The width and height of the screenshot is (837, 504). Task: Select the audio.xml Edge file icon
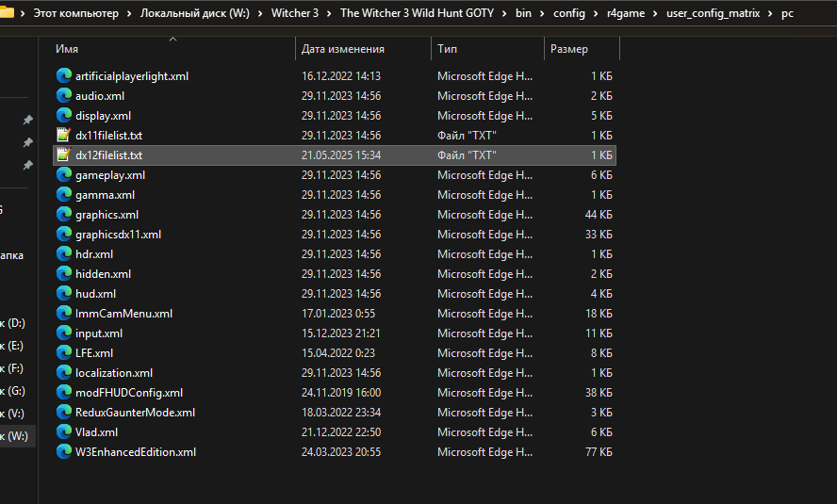click(x=64, y=95)
